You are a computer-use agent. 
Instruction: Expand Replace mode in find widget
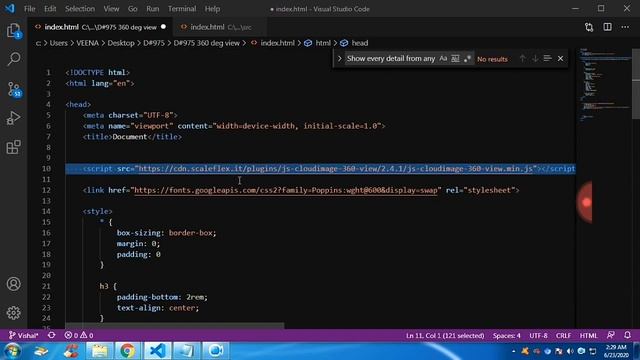(x=339, y=59)
